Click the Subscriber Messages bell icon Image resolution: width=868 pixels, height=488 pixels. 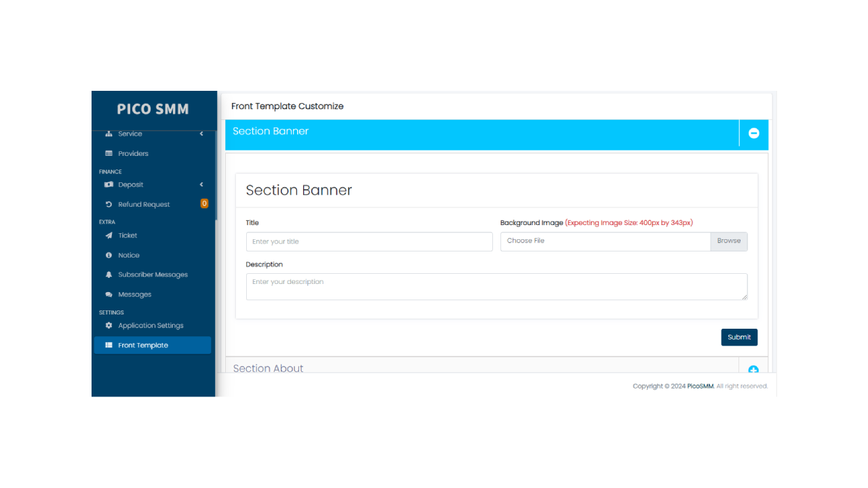pyautogui.click(x=109, y=274)
